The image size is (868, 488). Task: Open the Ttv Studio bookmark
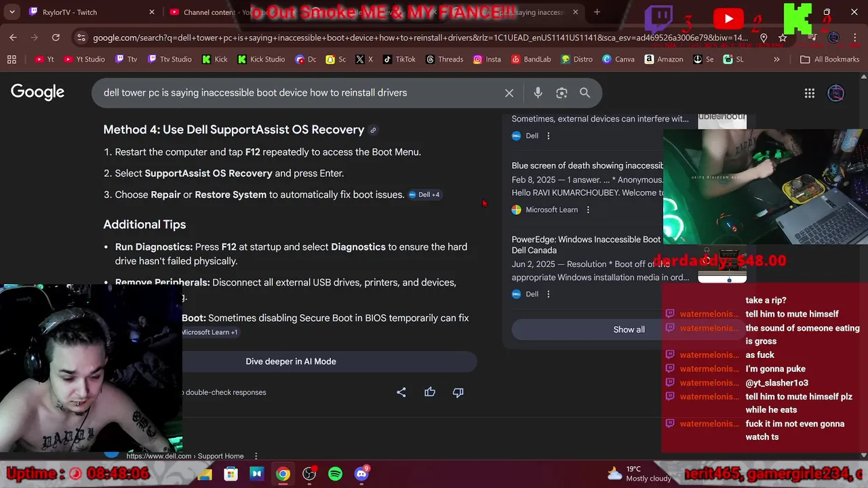[170, 60]
